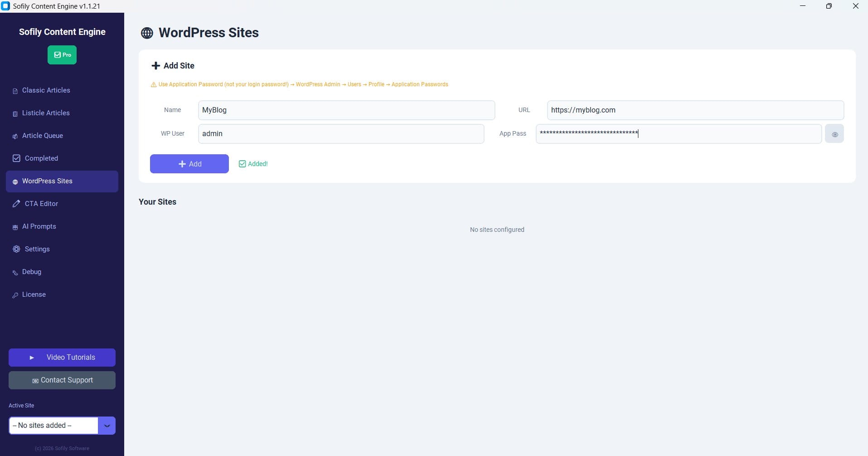Click the warning triangle icon
868x456 pixels.
(154, 85)
